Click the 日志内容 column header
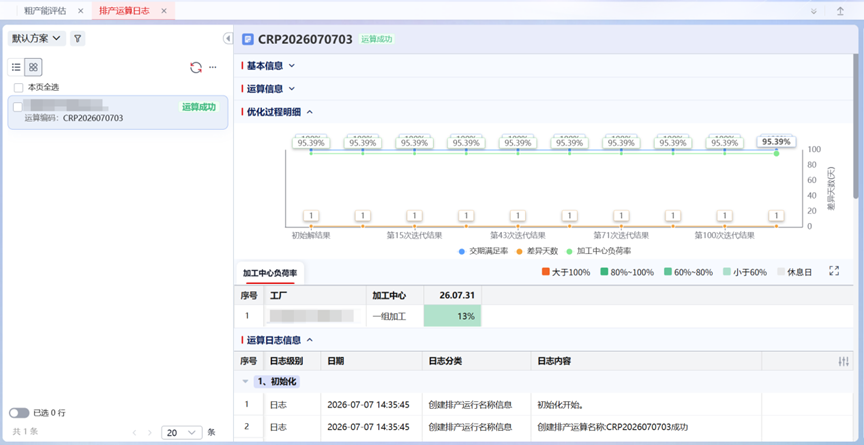The height and width of the screenshot is (445, 864). coord(646,361)
